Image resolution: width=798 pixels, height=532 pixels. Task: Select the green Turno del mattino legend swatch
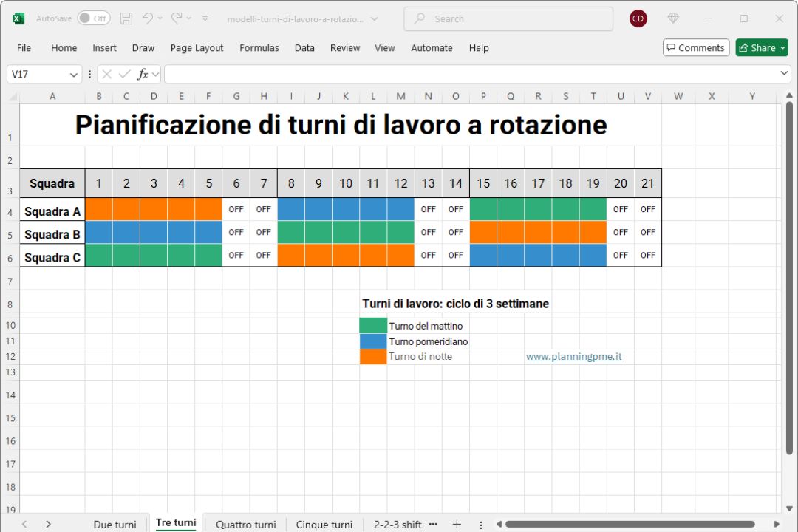(373, 326)
